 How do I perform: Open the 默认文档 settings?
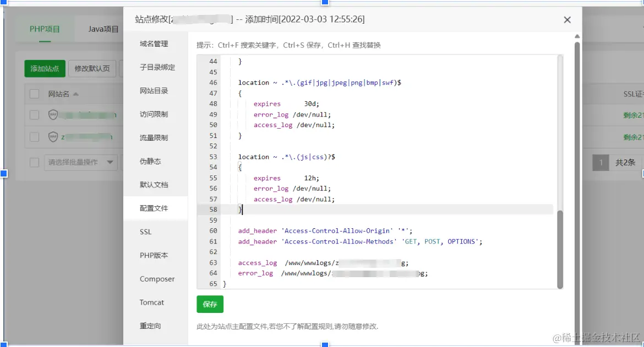pyautogui.click(x=154, y=185)
